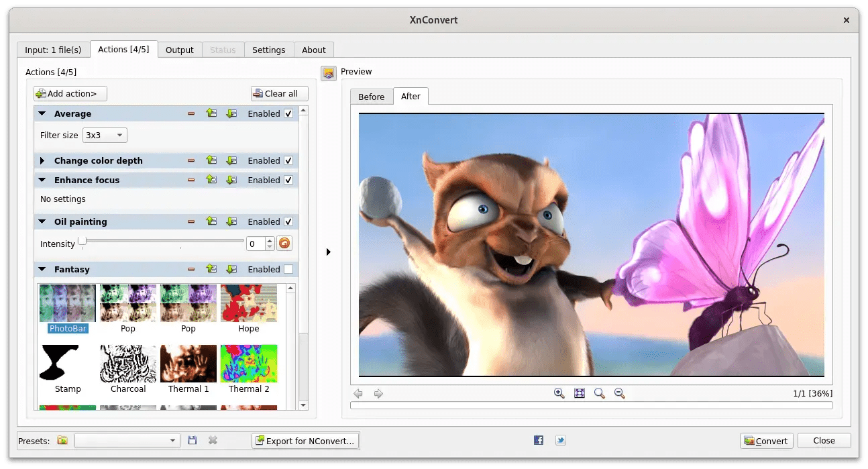Move the Enhance focus action up

click(x=211, y=180)
